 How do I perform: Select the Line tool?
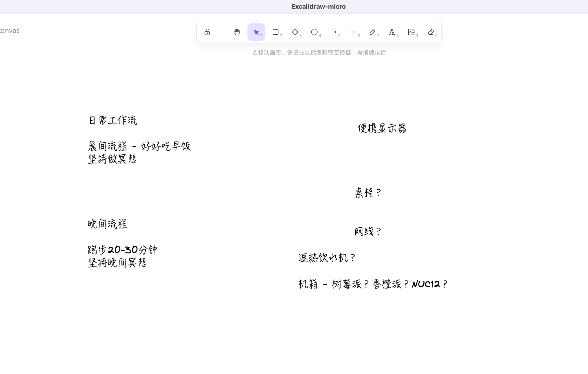point(353,32)
